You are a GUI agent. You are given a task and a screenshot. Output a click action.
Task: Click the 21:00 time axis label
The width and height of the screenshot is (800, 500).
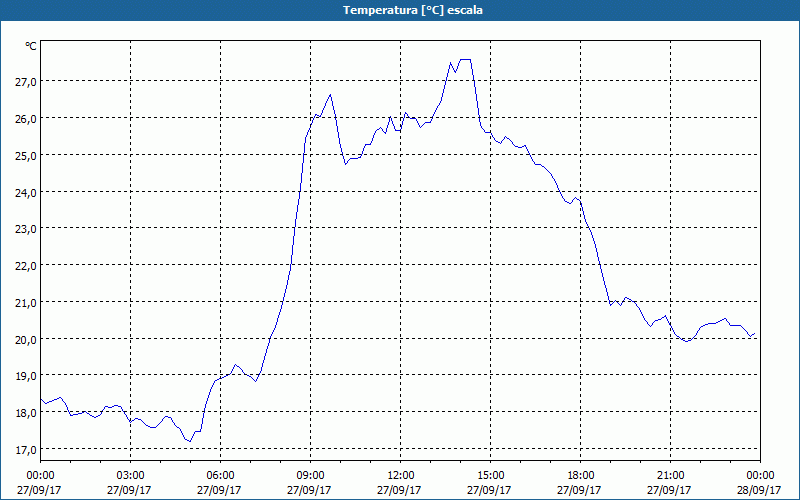click(670, 476)
